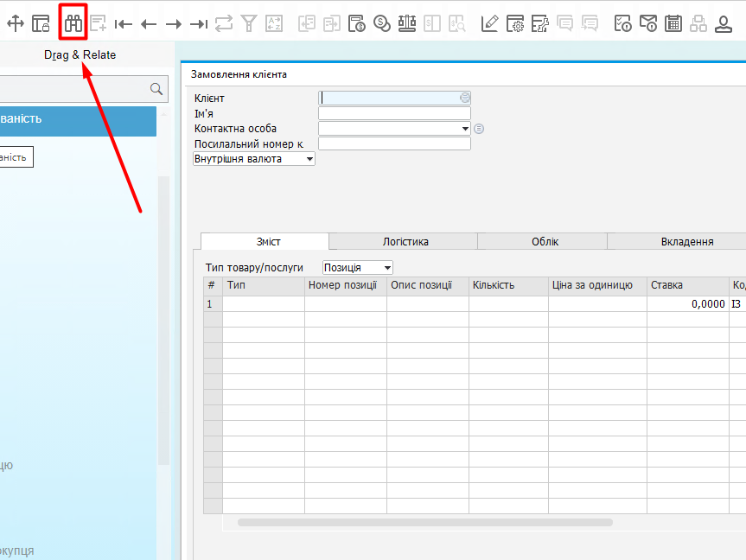Go to the next record arrow
The image size is (746, 560).
tap(174, 24)
